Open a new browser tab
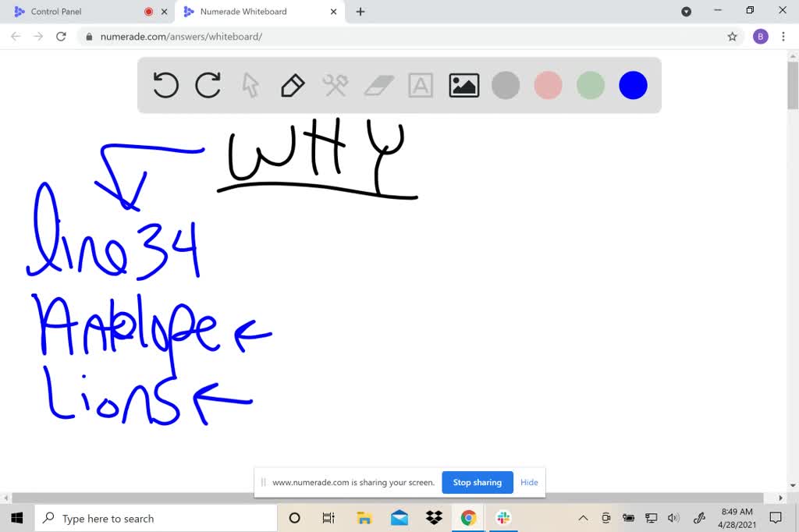Image resolution: width=799 pixels, height=532 pixels. [360, 11]
